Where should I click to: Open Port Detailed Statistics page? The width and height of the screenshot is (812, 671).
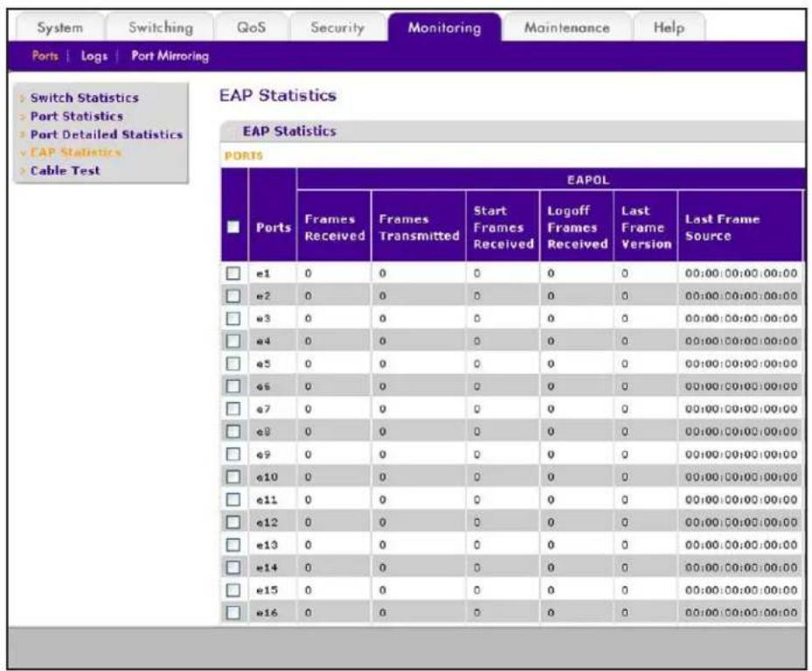[x=106, y=134]
